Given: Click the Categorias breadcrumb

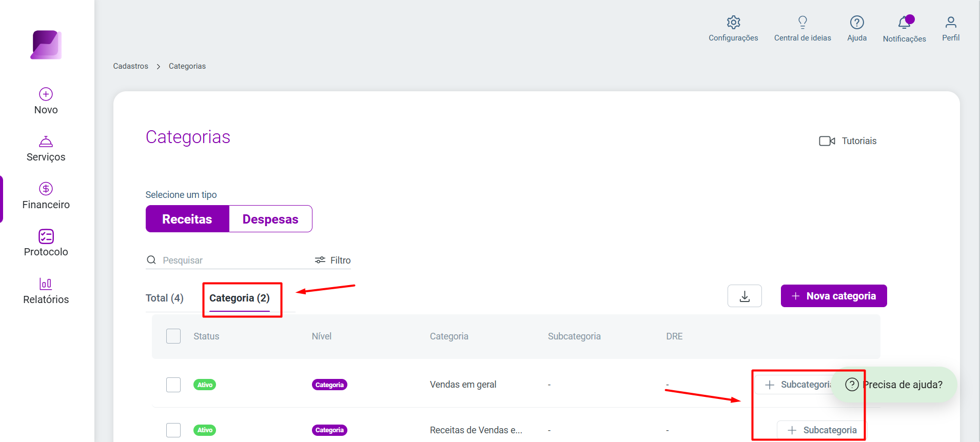Looking at the screenshot, I should point(187,66).
